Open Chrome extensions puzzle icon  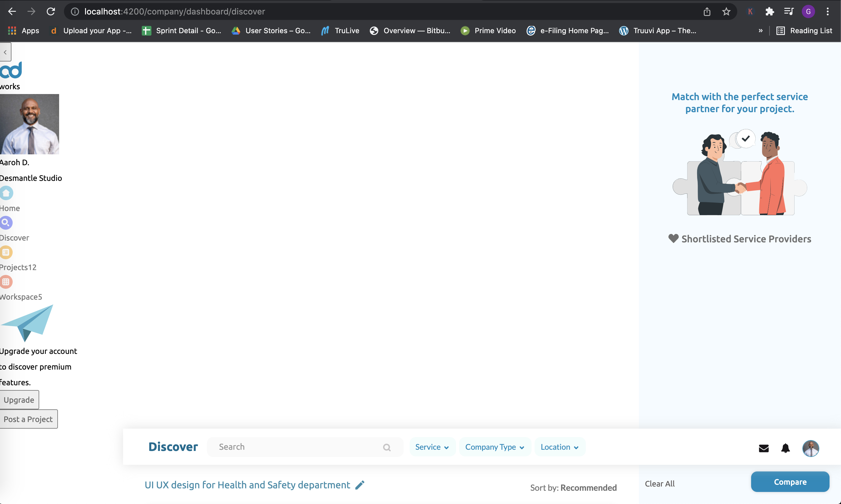click(769, 11)
